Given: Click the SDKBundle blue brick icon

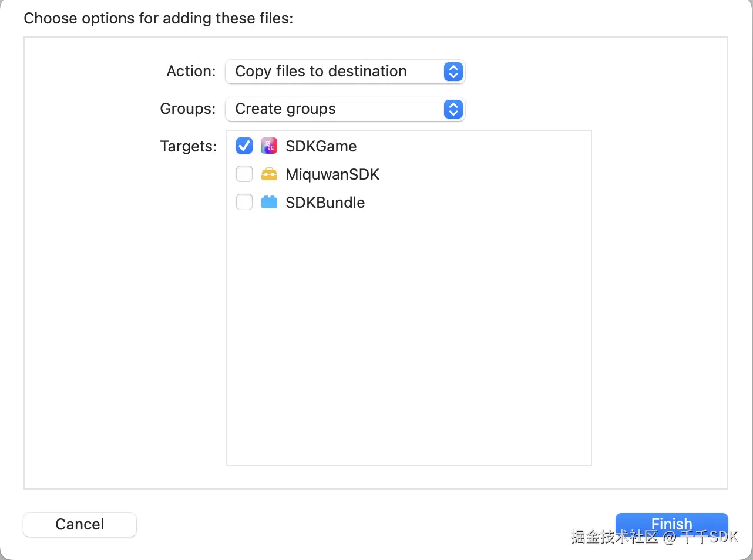Looking at the screenshot, I should (x=269, y=203).
